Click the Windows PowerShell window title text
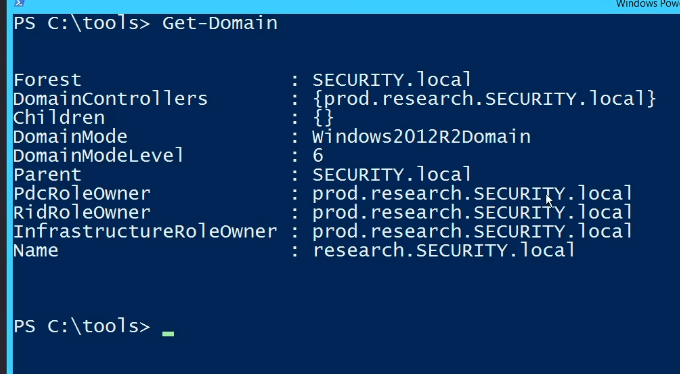The height and width of the screenshot is (374, 680). (647, 3)
